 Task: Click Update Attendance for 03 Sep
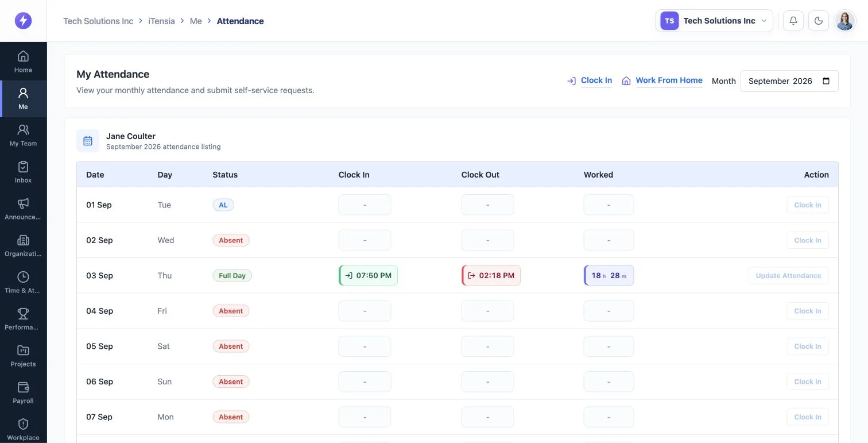tap(788, 276)
